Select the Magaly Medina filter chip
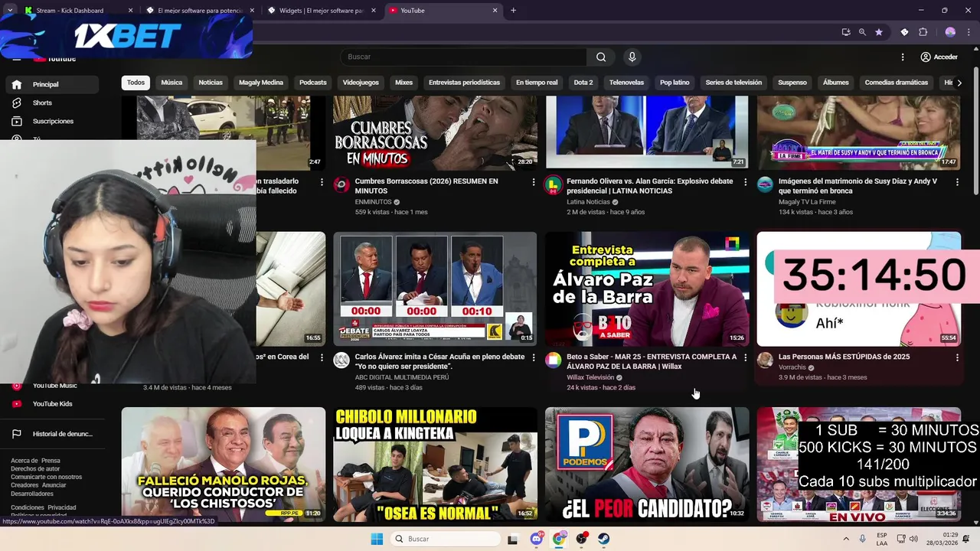 pyautogui.click(x=261, y=83)
